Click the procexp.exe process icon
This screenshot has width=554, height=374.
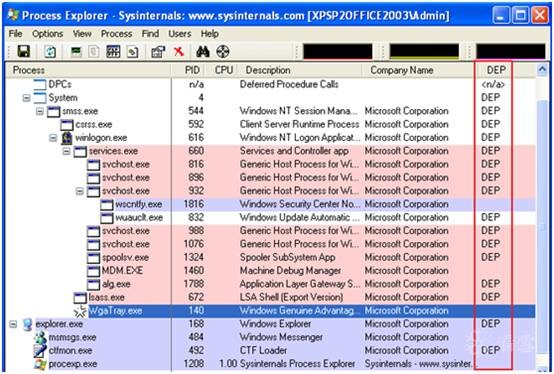(40, 364)
